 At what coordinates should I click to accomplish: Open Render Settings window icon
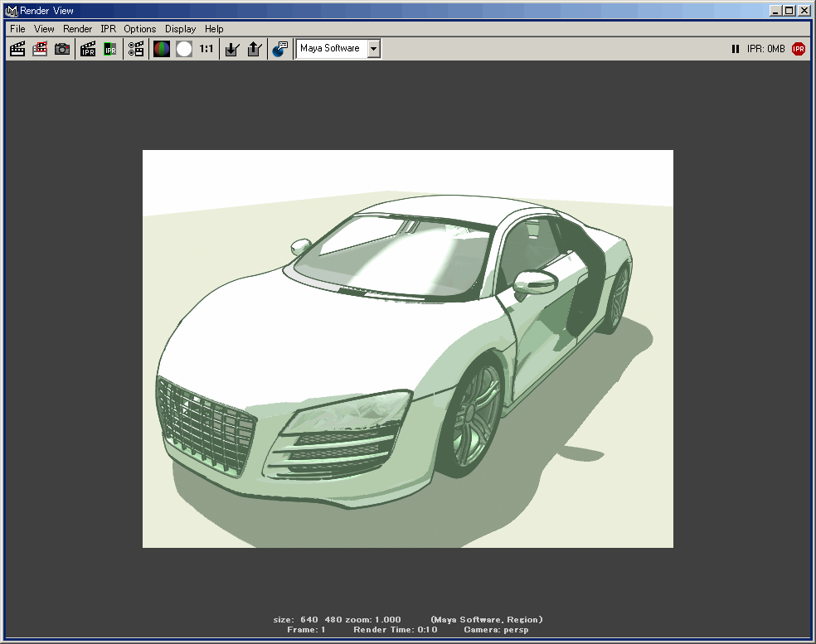click(136, 49)
